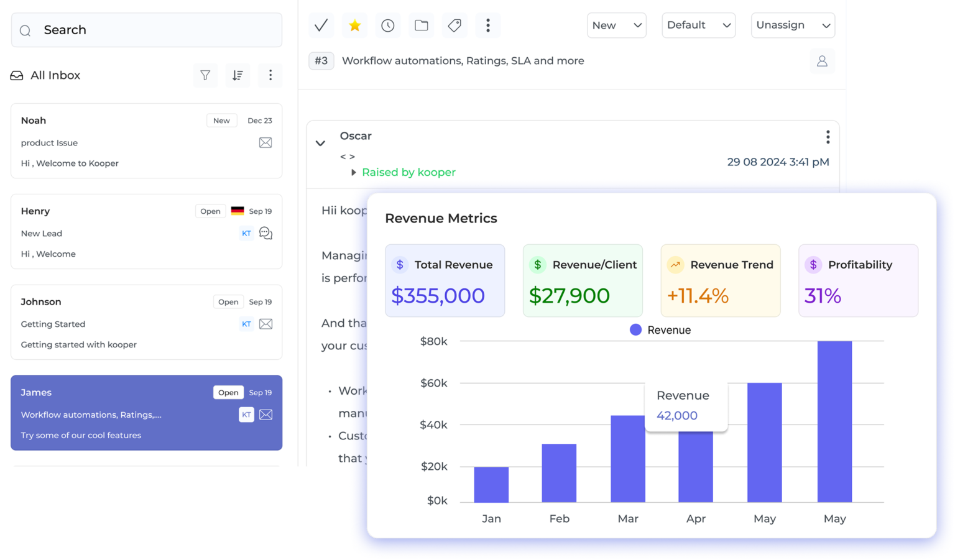Click the Revenue legend dot to toggle the series
Image resolution: width=955 pixels, height=560 pixels.
635,329
